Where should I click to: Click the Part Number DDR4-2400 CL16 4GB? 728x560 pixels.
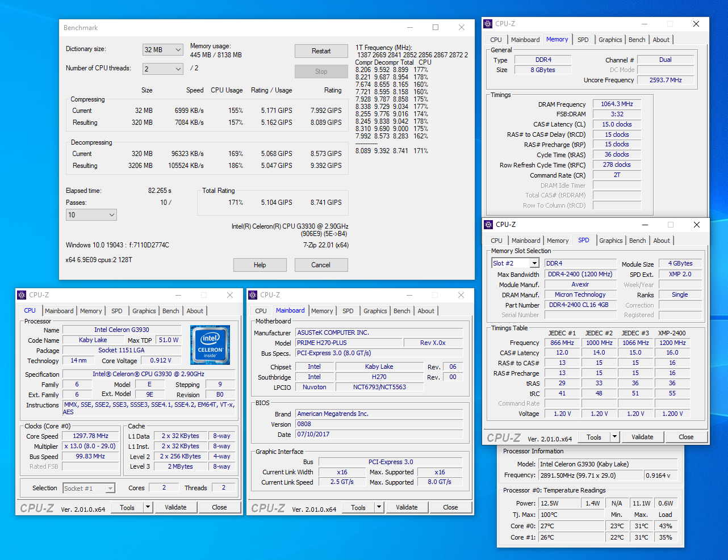[580, 305]
